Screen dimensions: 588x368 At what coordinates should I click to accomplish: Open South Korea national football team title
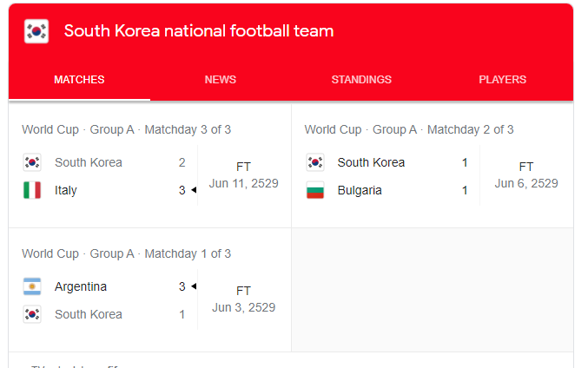199,31
